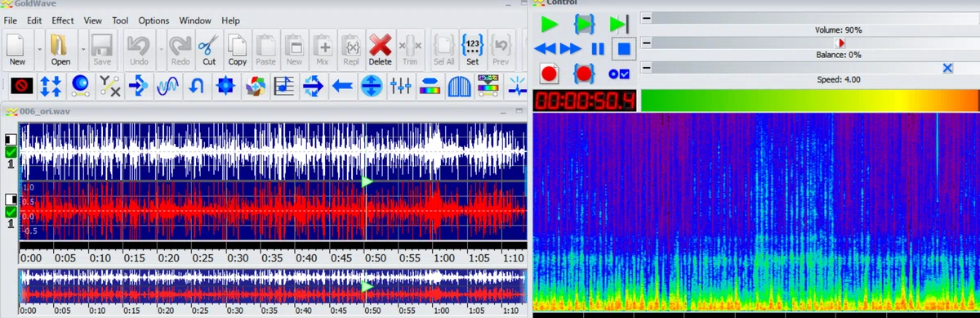Click the red censor effect icon

(x=22, y=84)
